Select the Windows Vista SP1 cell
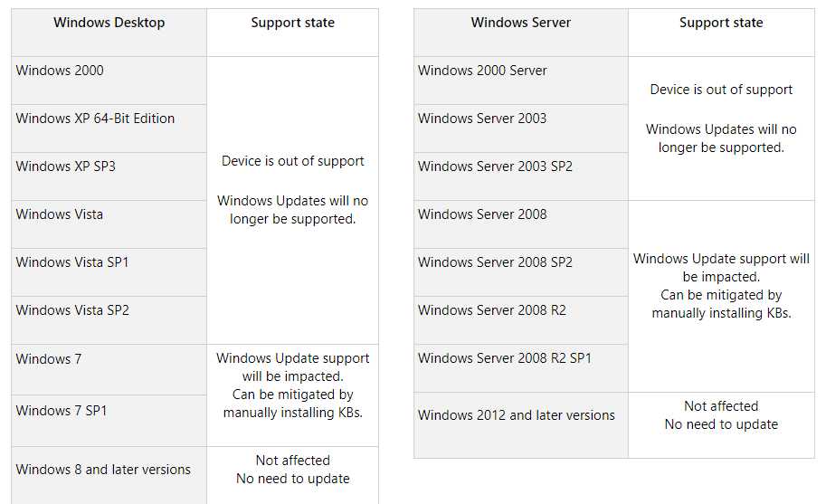The height and width of the screenshot is (504, 826). coord(72,262)
